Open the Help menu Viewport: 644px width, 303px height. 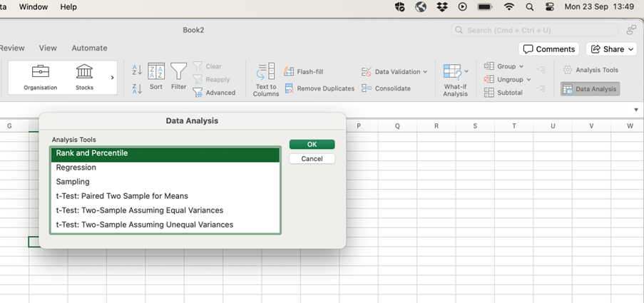click(x=68, y=6)
